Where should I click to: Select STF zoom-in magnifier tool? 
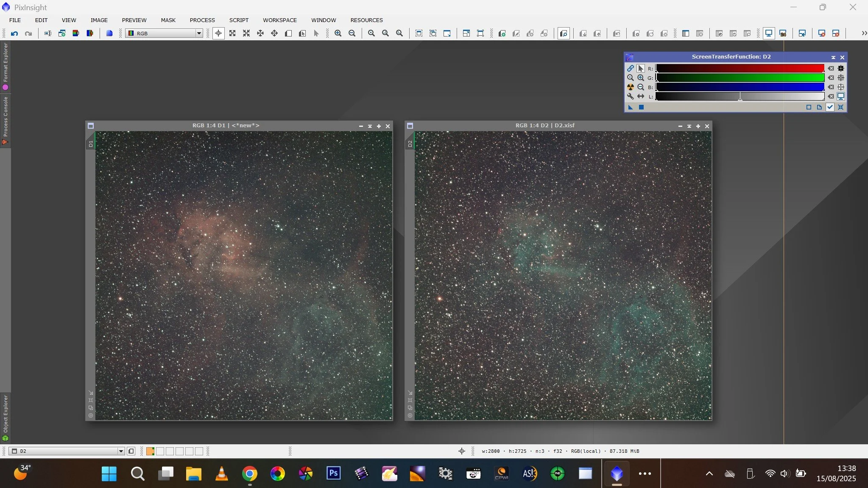(x=640, y=78)
